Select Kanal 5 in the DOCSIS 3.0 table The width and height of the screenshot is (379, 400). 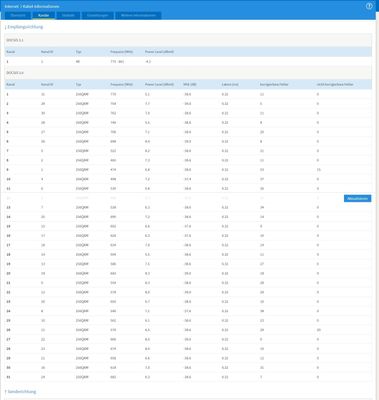point(188,132)
